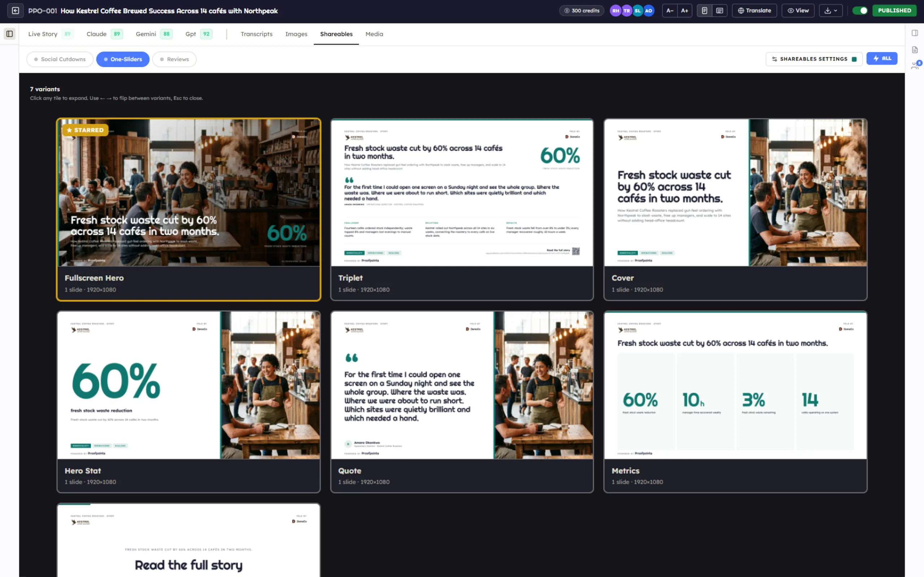Open the collaborators icon with badge
Image resolution: width=924 pixels, height=577 pixels.
coord(916,65)
